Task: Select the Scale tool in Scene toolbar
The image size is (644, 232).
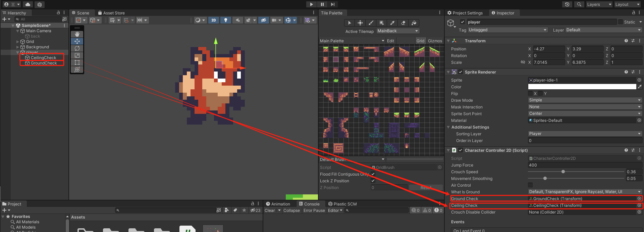Action: coord(77,55)
